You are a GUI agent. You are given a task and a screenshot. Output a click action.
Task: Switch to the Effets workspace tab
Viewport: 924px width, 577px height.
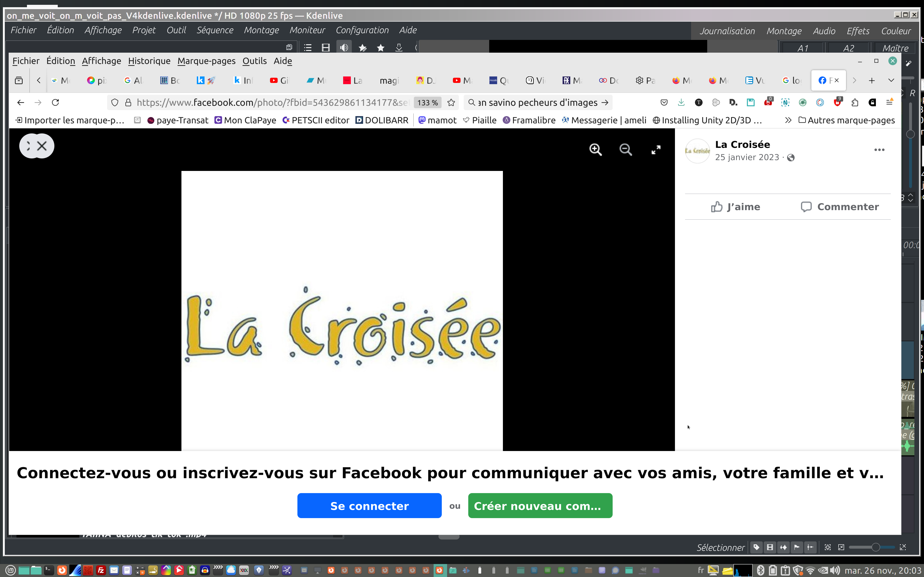[858, 31]
